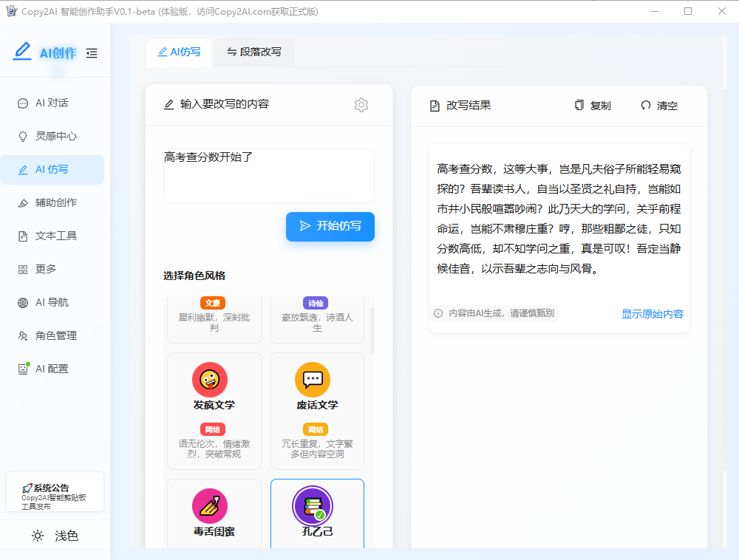The image size is (739, 560).
Task: Open 系统公告 announcement card
Action: point(55,491)
